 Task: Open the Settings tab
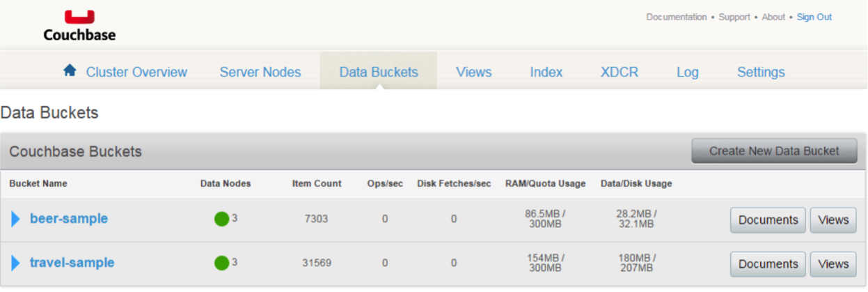[x=761, y=72]
